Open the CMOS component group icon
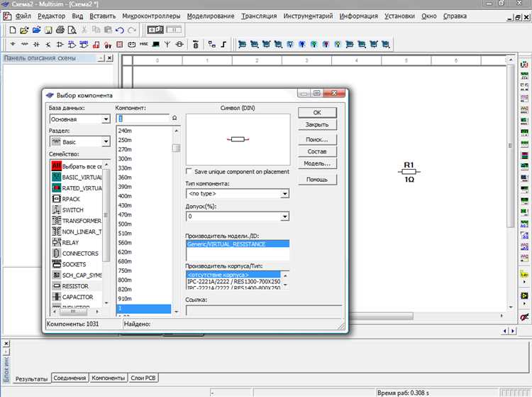 (84, 44)
